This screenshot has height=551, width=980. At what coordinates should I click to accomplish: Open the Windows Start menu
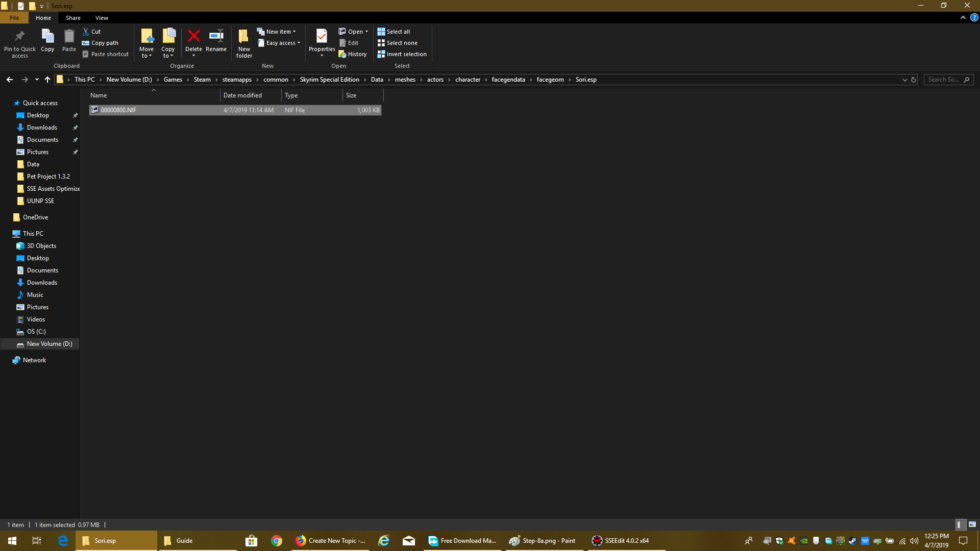pos(12,541)
